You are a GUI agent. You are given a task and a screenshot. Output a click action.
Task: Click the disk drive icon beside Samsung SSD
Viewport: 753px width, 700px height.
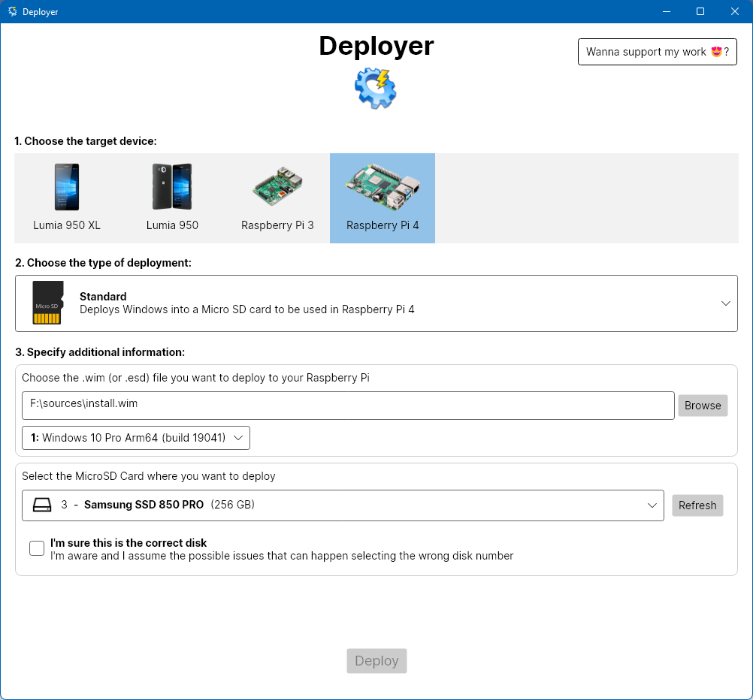42,505
